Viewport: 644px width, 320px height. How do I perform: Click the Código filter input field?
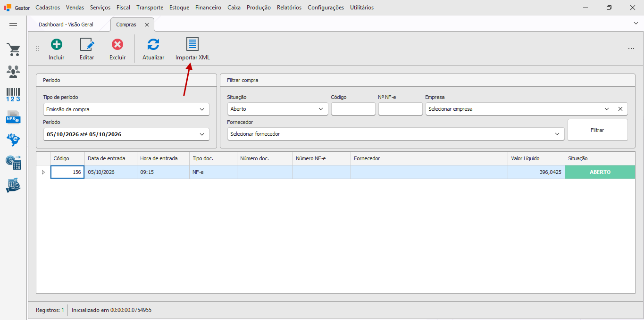coord(353,109)
